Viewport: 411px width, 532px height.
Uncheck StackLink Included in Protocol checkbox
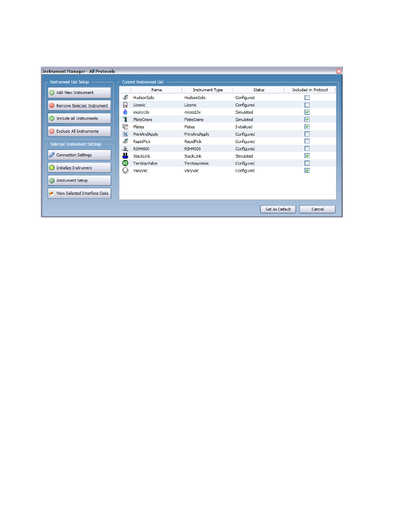[307, 156]
